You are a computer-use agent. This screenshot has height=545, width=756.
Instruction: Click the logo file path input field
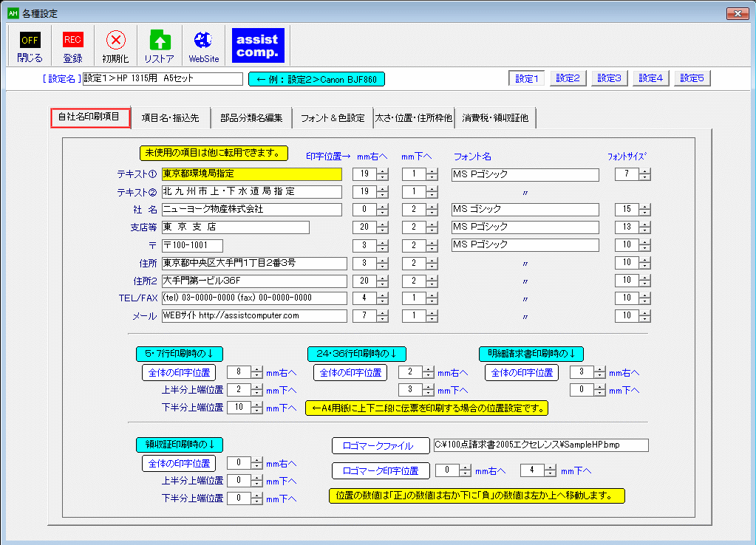click(x=540, y=445)
